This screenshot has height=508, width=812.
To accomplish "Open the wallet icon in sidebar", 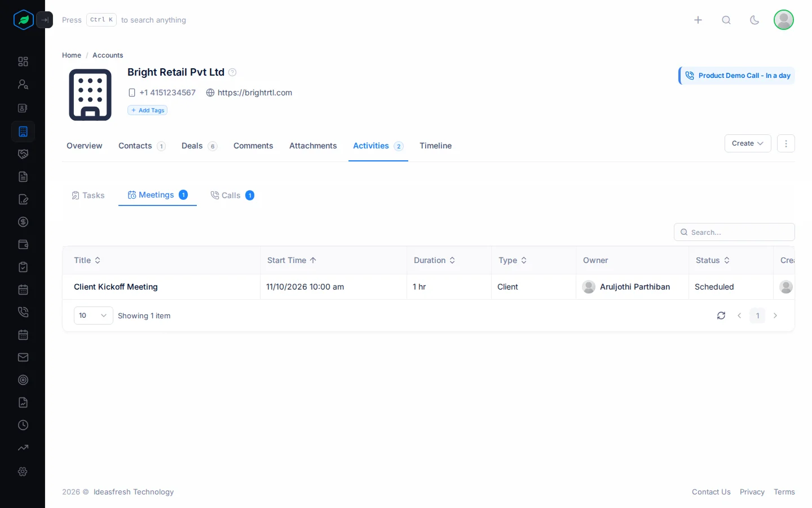I will [x=23, y=244].
